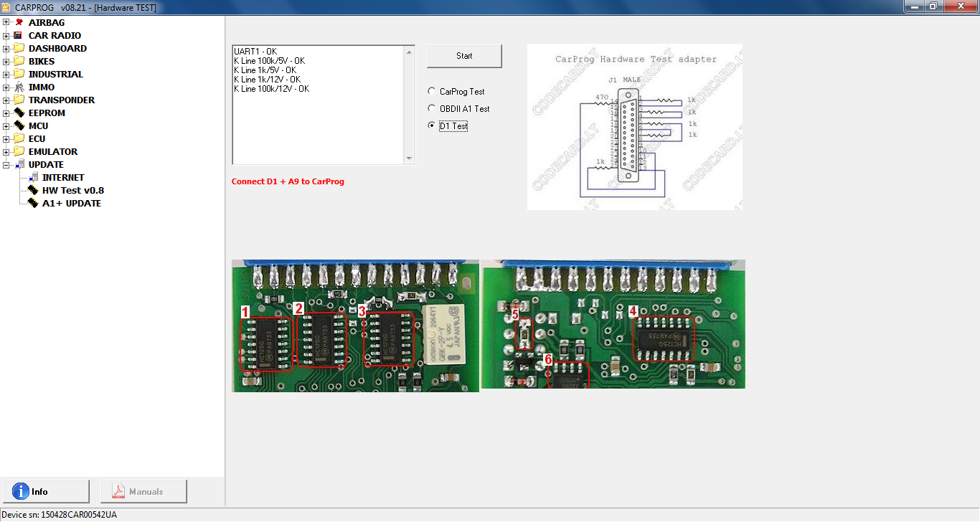Expand the DASHBOARD tree node

coord(6,48)
